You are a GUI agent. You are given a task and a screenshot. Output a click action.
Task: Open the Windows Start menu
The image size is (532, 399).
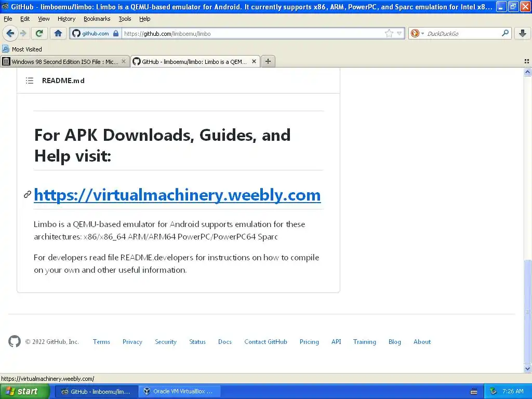(x=24, y=391)
